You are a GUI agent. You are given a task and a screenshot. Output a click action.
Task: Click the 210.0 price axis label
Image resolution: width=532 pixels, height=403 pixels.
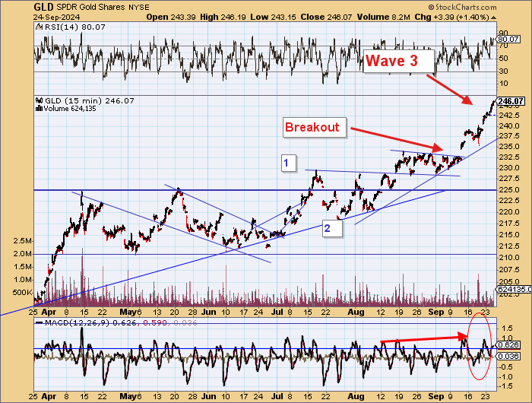[510, 258]
